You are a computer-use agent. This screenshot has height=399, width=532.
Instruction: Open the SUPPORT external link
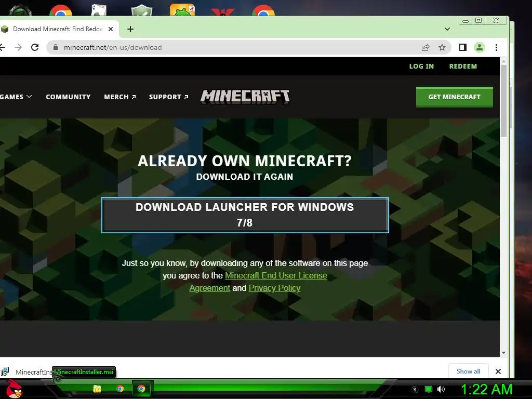(169, 97)
